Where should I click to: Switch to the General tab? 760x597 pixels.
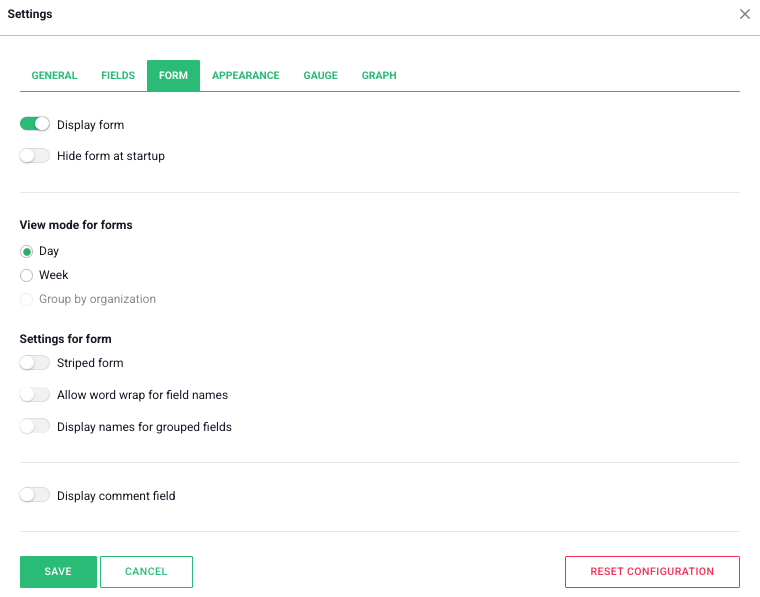(54, 76)
